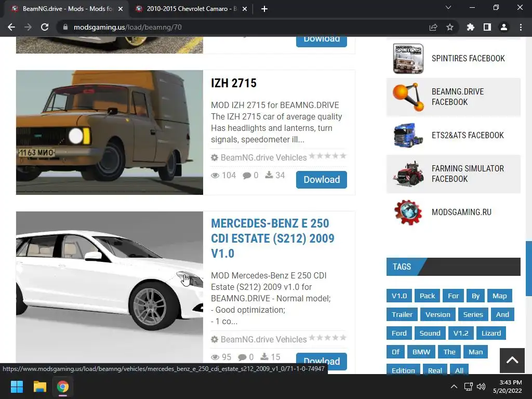Show hidden system tray icons chevron

454,387
